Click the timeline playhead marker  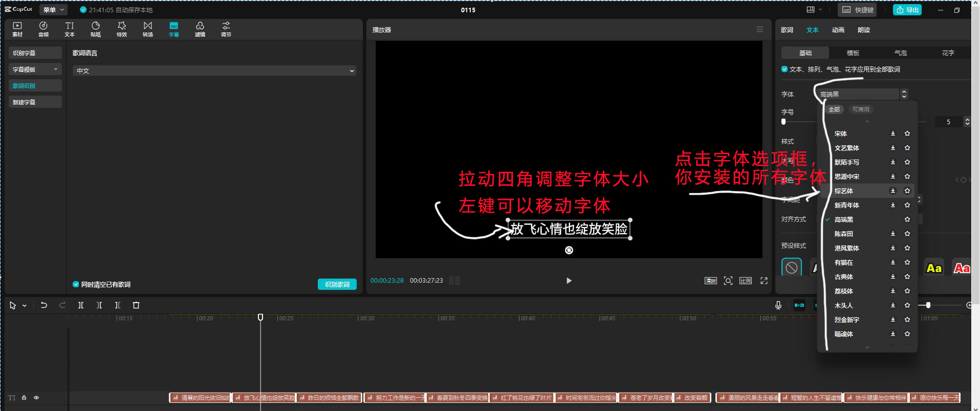[x=260, y=317]
